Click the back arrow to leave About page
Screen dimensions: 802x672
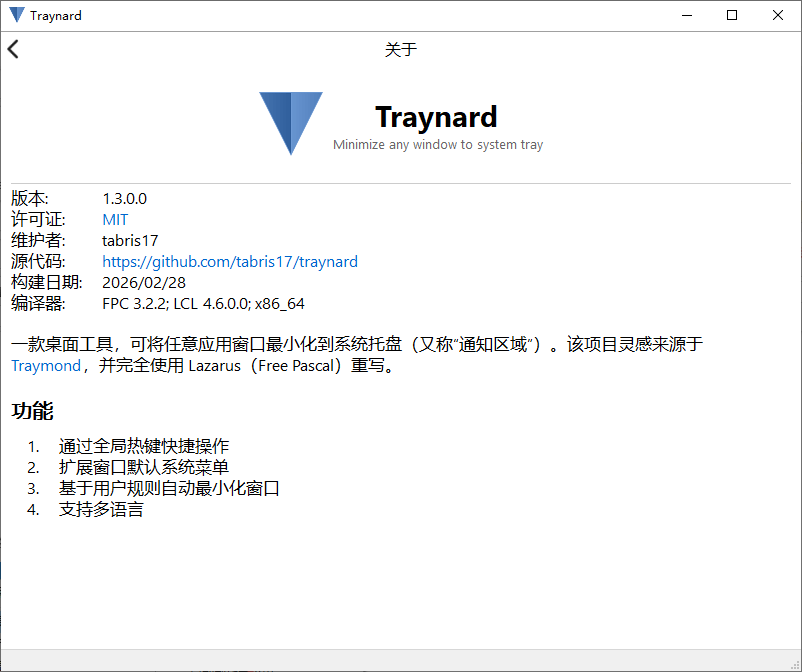coord(14,48)
